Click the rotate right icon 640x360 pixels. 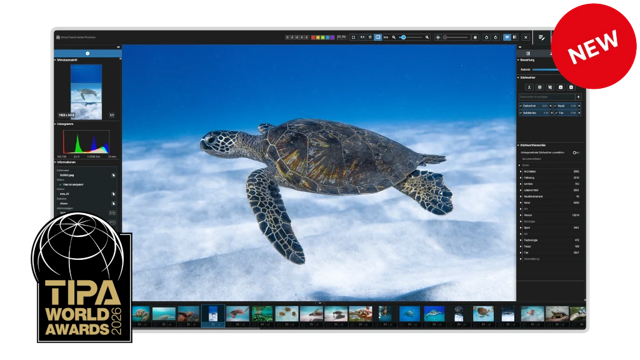[x=496, y=38]
